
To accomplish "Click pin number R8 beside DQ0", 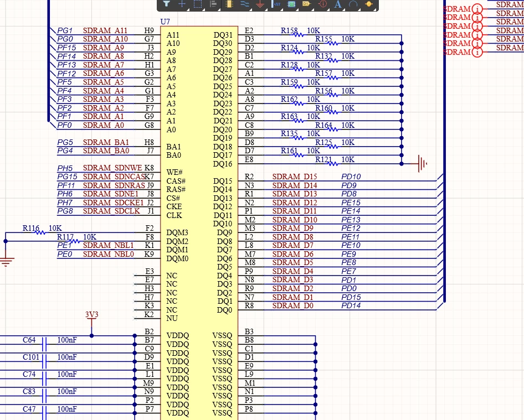I will click(249, 305).
